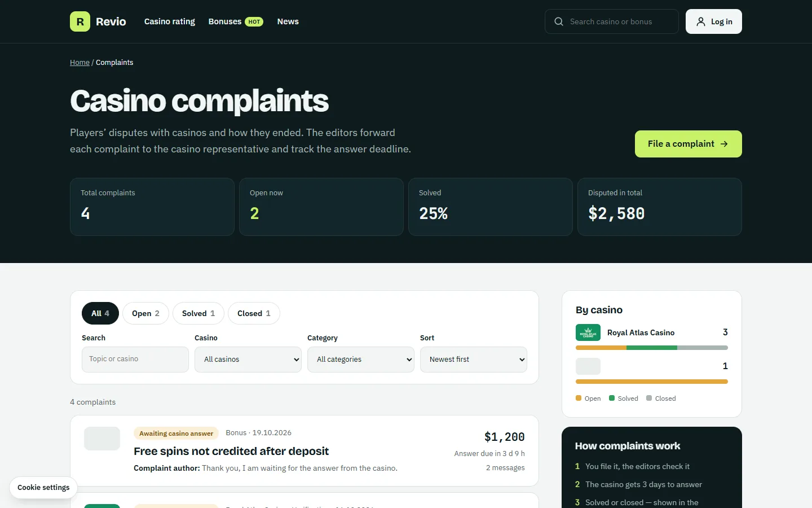Screen dimensions: 812x508
Task: Open the Category filter dropdown
Action: 361,360
